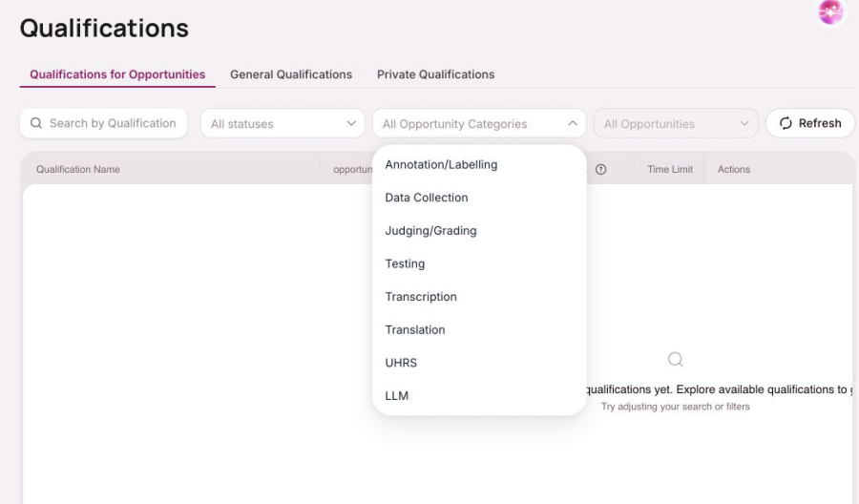
Task: Focus the Search by Qualification field
Action: [x=103, y=123]
